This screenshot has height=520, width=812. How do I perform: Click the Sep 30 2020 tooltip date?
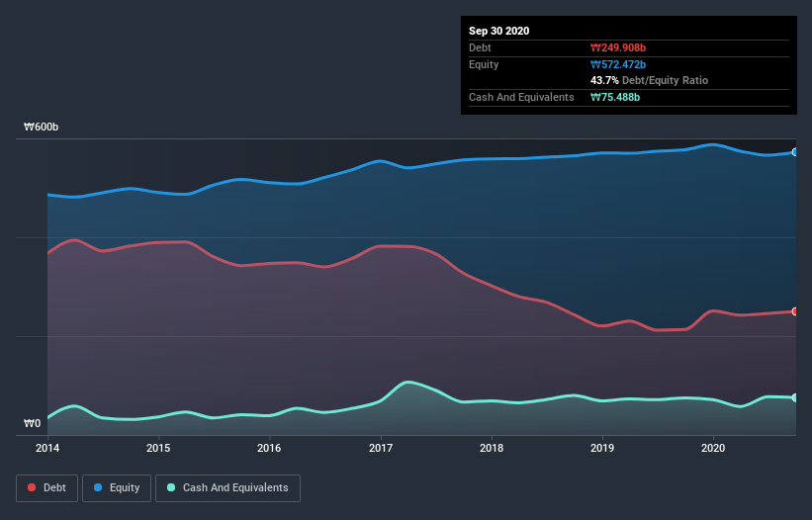click(499, 31)
